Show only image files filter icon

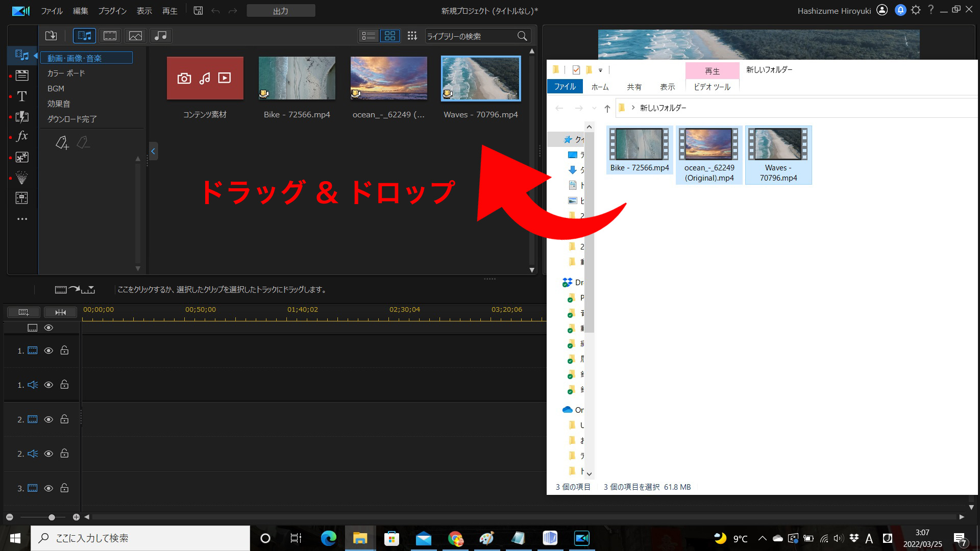[x=135, y=36]
